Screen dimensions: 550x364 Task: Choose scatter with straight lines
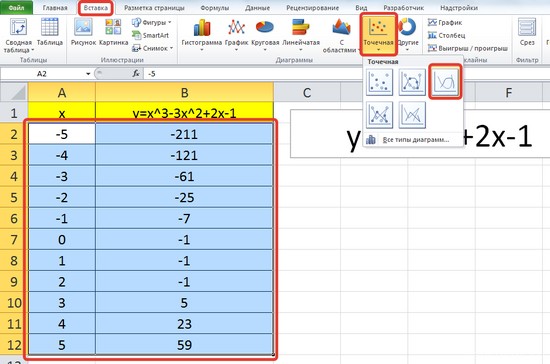[x=412, y=115]
